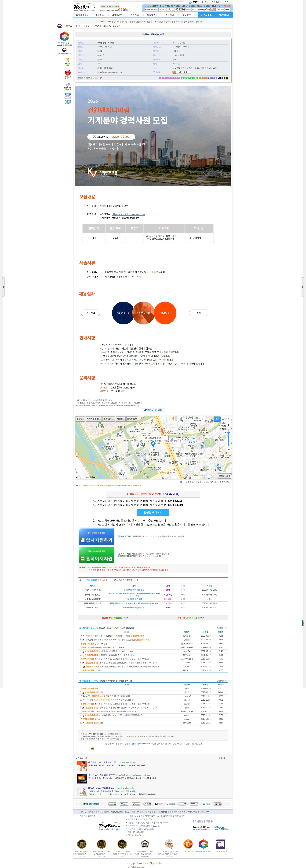Click the 굿 콘텐츠서비스 certification badge
Screen dimensions: 306x868
pyautogui.click(x=64, y=39)
